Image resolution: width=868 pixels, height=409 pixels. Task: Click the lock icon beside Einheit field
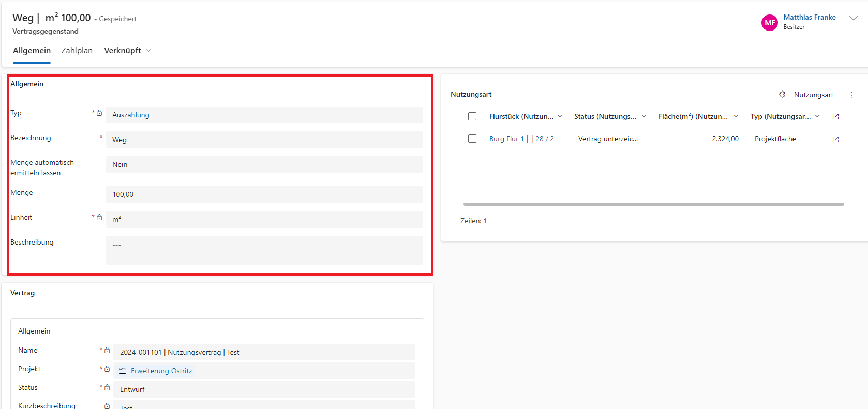click(x=99, y=217)
